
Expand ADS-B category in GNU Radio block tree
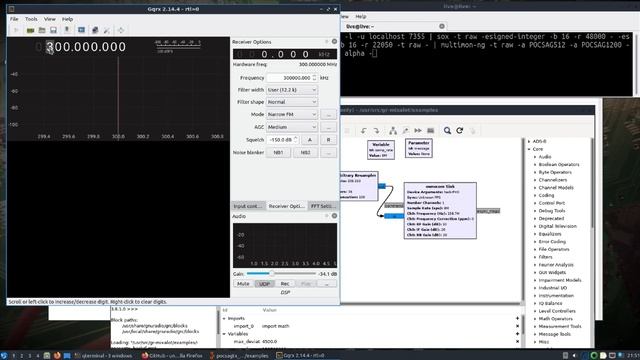point(529,142)
